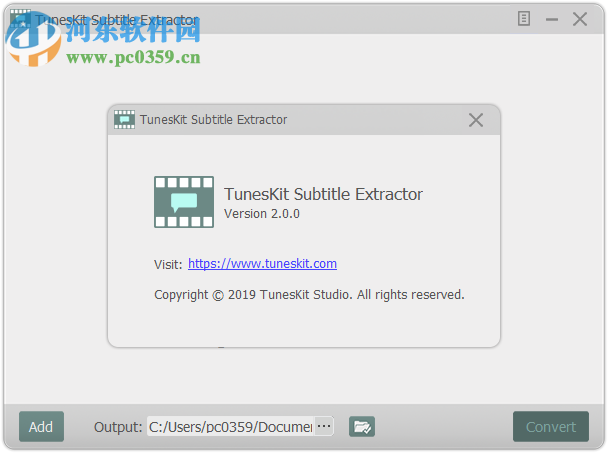Open the menu icon in main title bar
The width and height of the screenshot is (608, 453).
tap(523, 19)
